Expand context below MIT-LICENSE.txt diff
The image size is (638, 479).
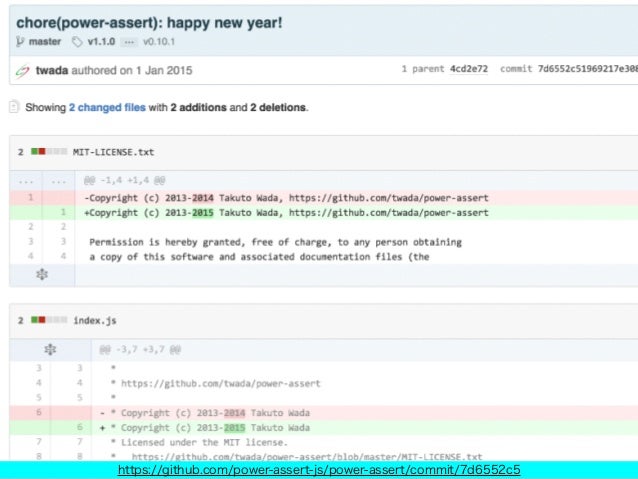click(42, 275)
